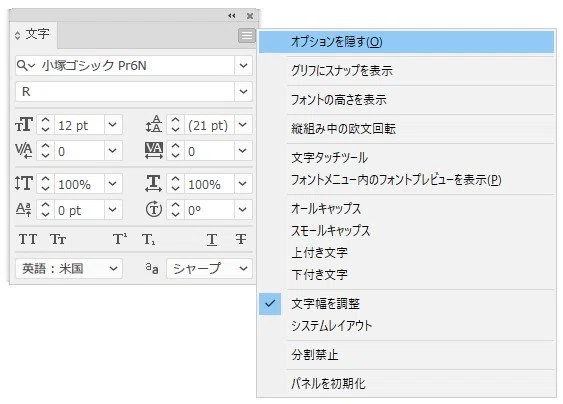Screen dimensions: 563x404
Task: Click the horizontal scale stepper arrows
Action: coord(175,184)
